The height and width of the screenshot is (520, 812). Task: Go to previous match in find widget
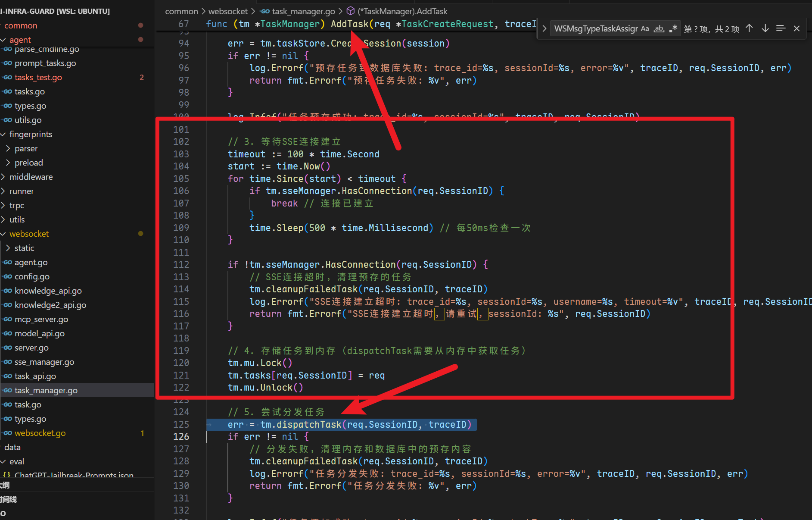749,28
